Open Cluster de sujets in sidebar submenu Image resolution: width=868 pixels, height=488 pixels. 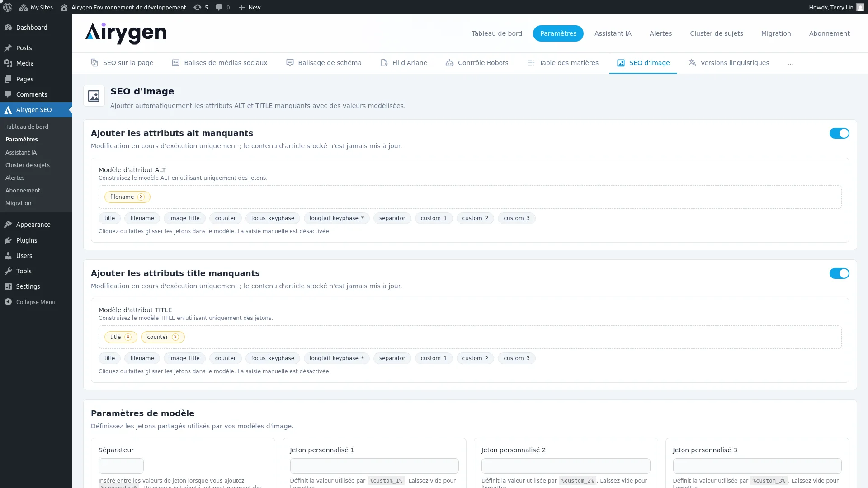[x=28, y=165]
